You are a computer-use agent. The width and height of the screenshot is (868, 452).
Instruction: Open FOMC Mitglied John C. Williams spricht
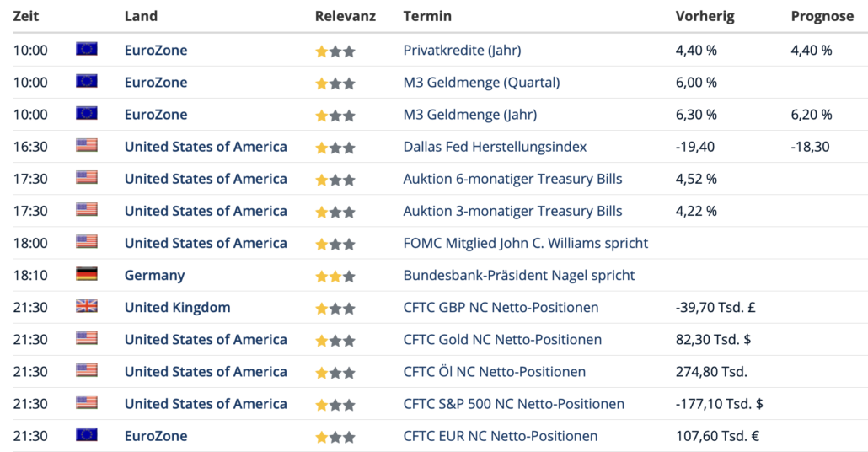tap(525, 243)
